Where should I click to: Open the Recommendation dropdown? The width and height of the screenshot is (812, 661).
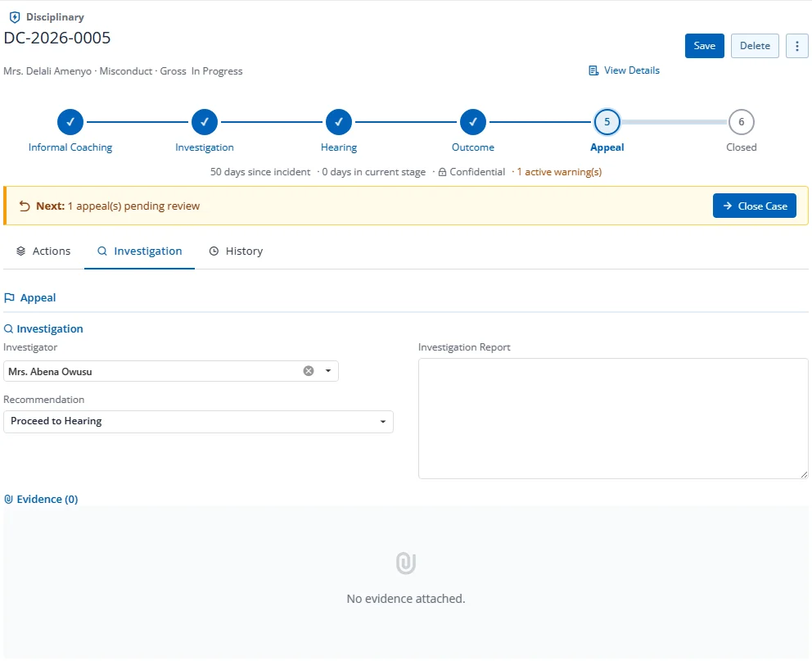tap(198, 422)
